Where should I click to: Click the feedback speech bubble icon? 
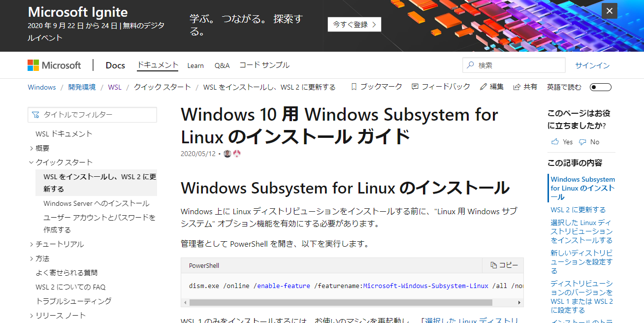point(415,87)
